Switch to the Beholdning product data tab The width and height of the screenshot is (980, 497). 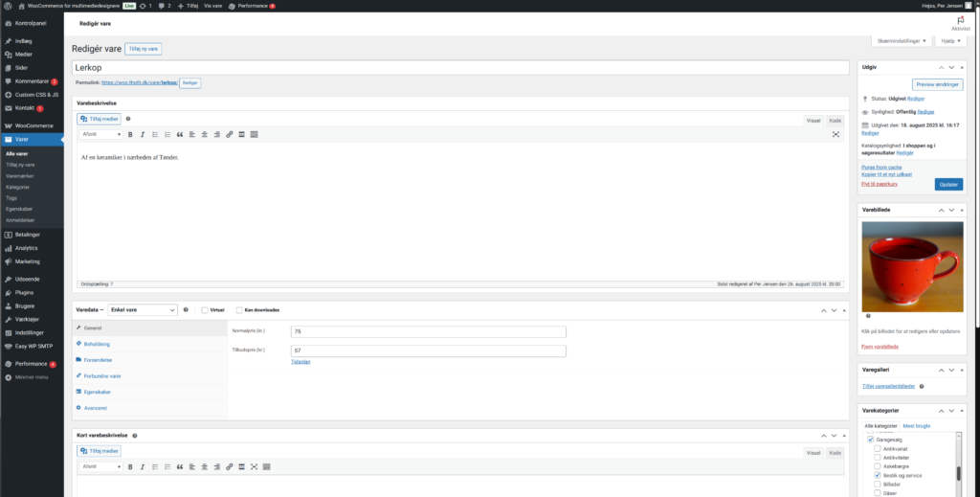click(97, 344)
